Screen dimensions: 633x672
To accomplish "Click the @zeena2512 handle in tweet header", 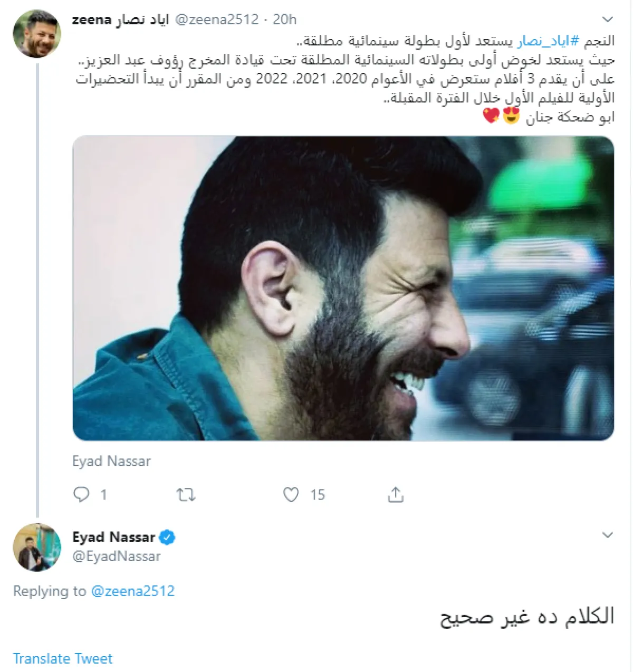I will [217, 20].
